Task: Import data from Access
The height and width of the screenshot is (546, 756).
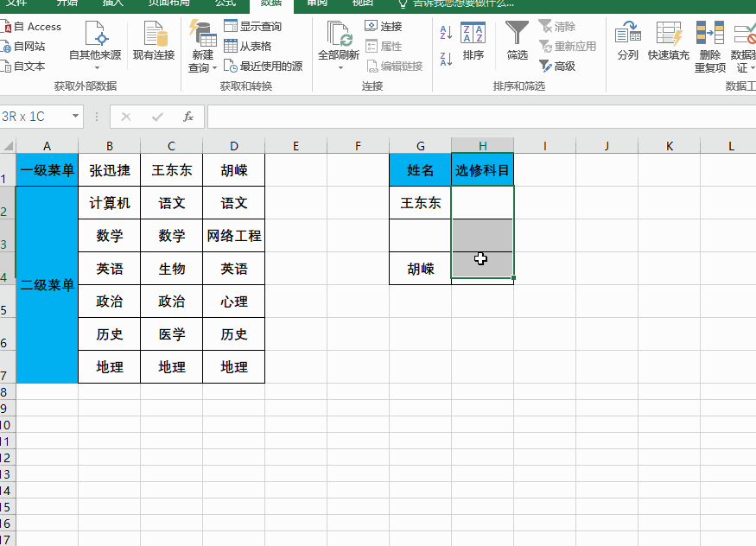Action: point(31,27)
